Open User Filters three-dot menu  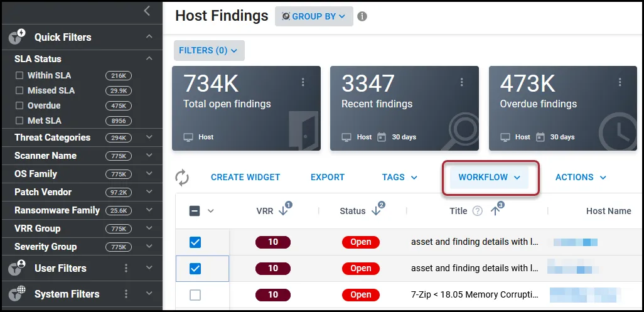click(126, 268)
